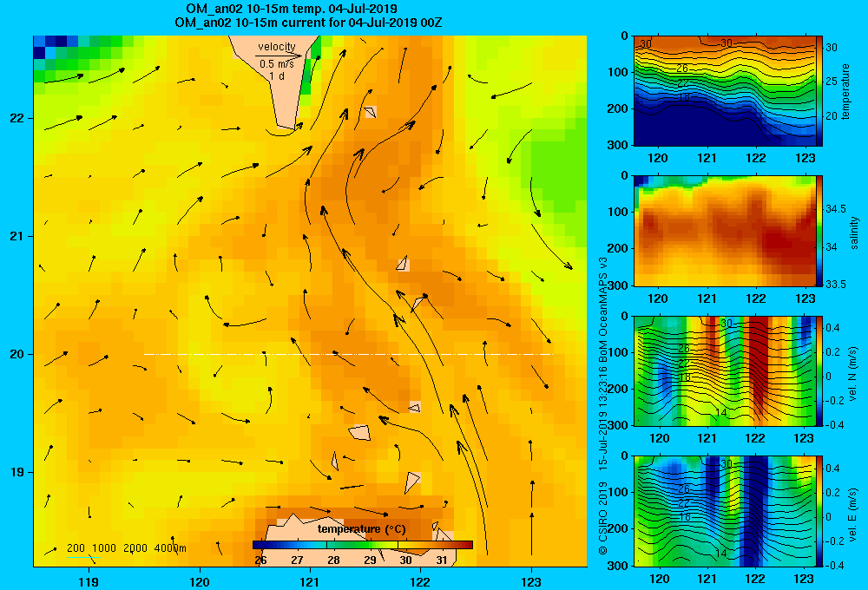Click the vertical 'vel. N' color bar

click(819, 370)
